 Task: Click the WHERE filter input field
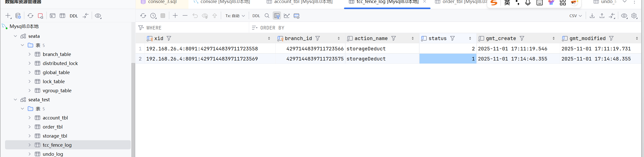(x=192, y=28)
